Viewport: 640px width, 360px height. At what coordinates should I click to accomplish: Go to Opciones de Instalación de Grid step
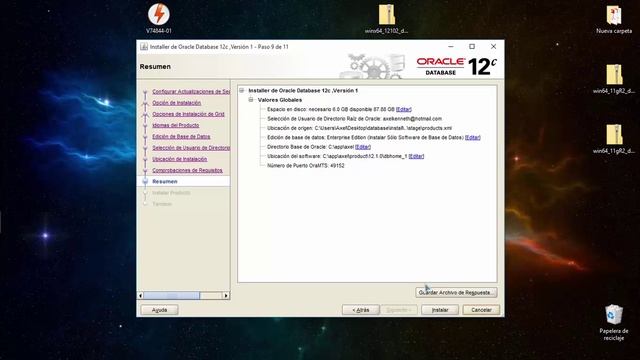coord(188,114)
